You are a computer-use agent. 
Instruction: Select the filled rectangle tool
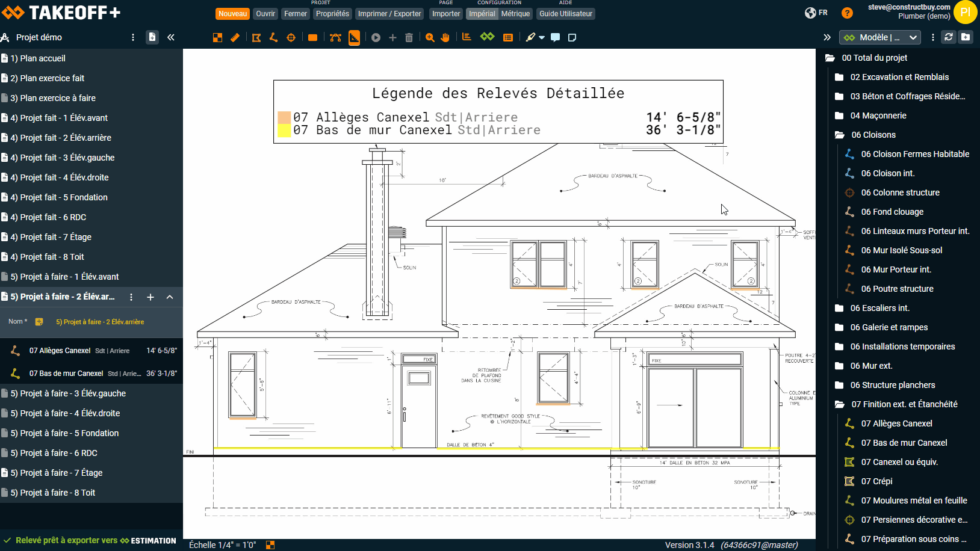pyautogui.click(x=312, y=37)
